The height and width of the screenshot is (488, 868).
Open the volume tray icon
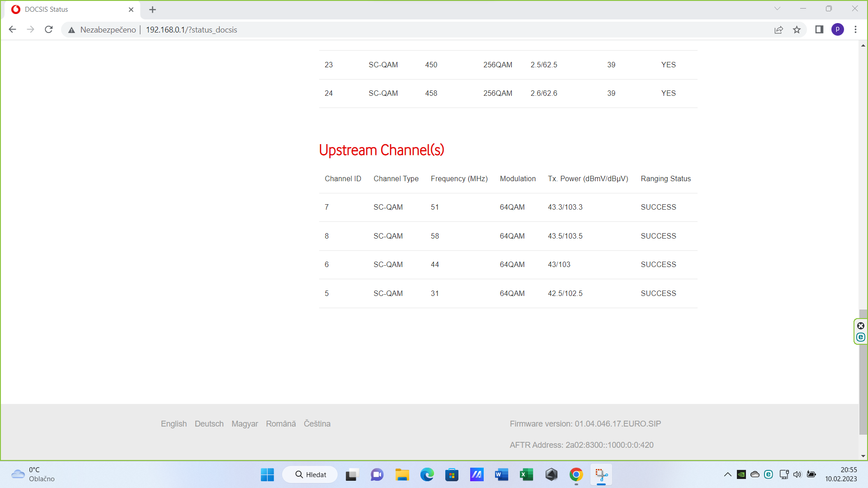797,474
